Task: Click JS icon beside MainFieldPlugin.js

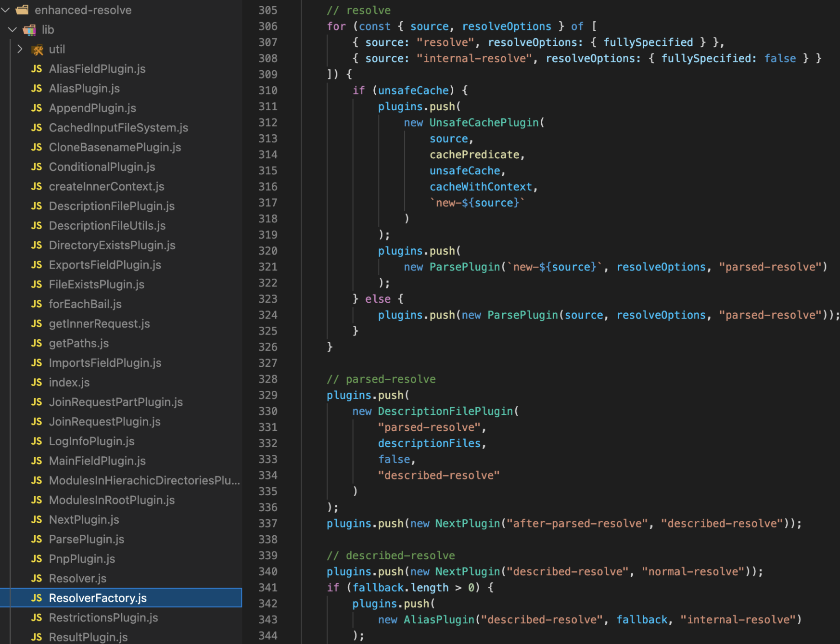Action: (37, 461)
